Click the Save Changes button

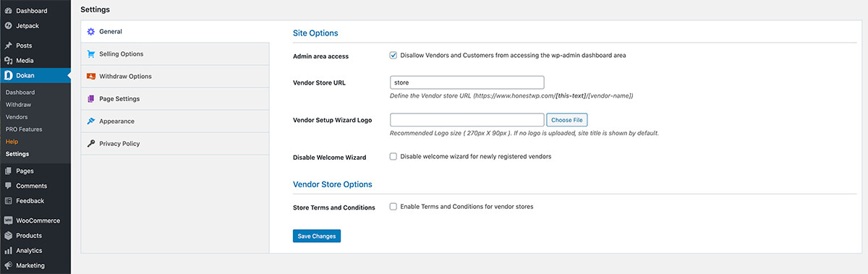[x=317, y=236]
